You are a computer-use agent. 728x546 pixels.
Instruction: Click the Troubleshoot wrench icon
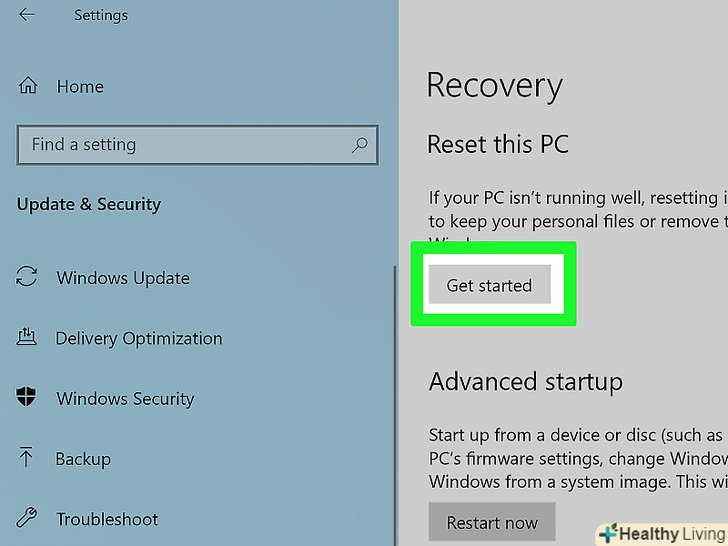click(x=28, y=519)
